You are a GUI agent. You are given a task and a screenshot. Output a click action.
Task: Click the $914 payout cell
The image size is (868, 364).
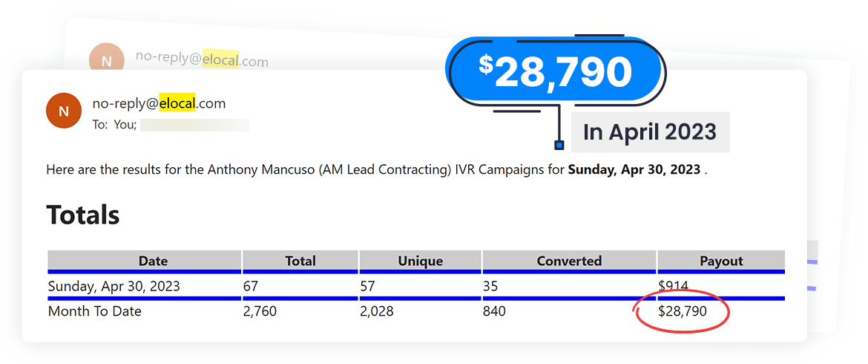pos(673,286)
